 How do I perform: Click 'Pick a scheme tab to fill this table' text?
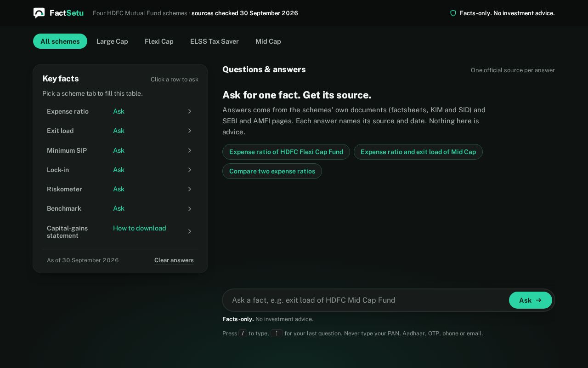[92, 93]
